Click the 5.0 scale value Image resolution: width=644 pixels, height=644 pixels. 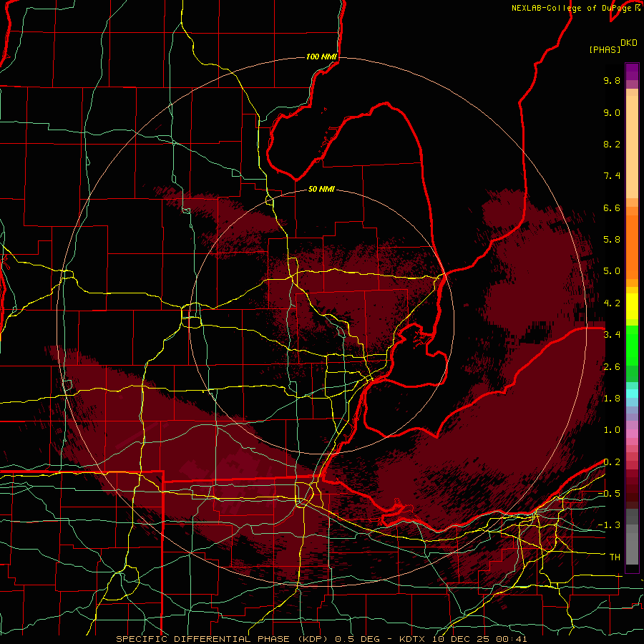click(612, 271)
